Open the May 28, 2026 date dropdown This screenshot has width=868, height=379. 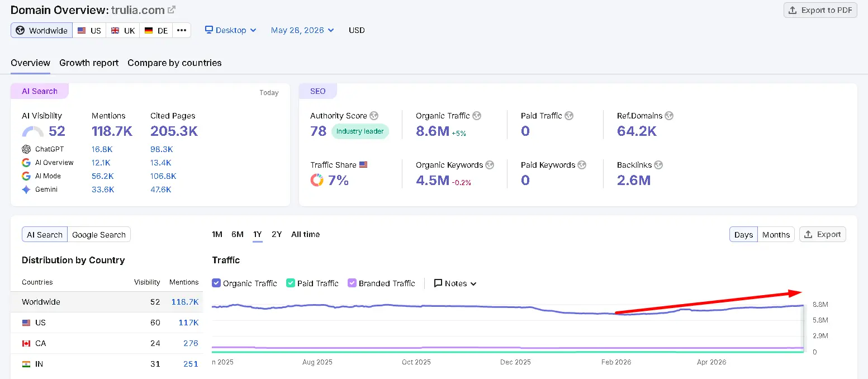coord(302,30)
